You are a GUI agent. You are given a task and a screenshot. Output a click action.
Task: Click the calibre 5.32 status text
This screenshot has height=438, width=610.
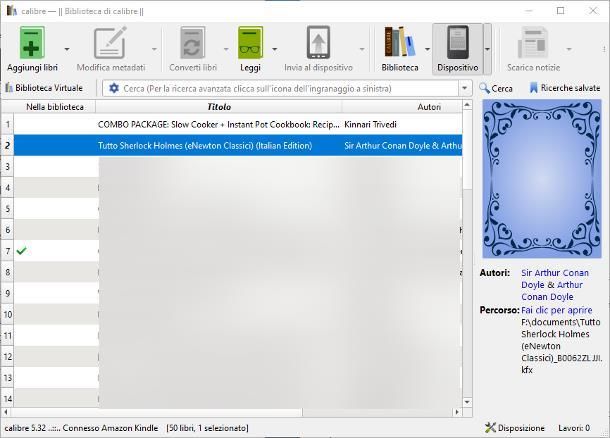click(x=25, y=428)
